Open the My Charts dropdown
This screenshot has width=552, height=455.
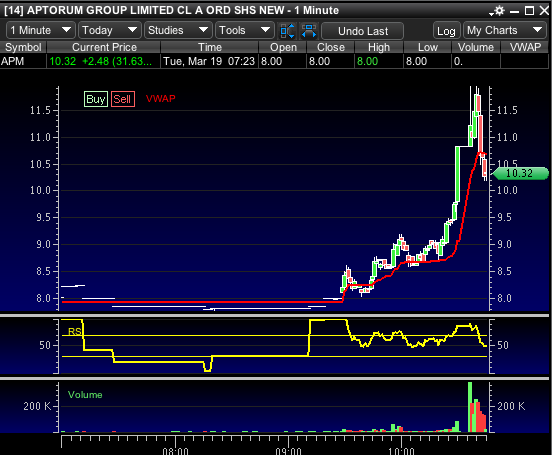(x=505, y=30)
